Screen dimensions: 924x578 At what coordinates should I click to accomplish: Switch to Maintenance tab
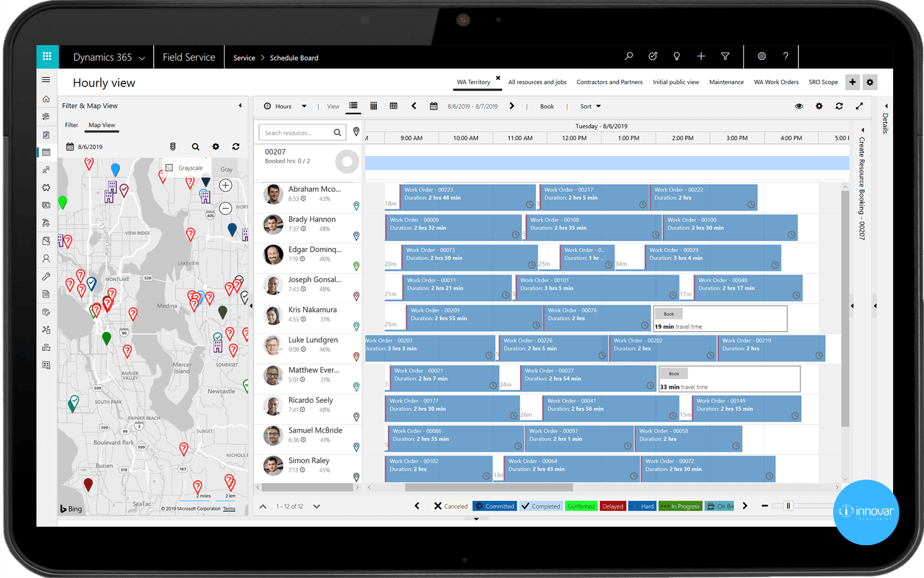(x=726, y=82)
